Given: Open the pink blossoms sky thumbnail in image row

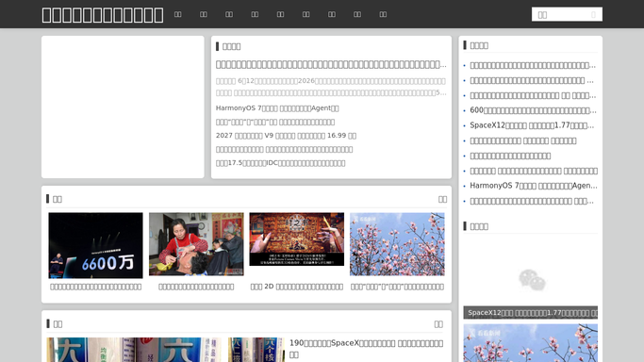Looking at the screenshot, I should 397,244.
